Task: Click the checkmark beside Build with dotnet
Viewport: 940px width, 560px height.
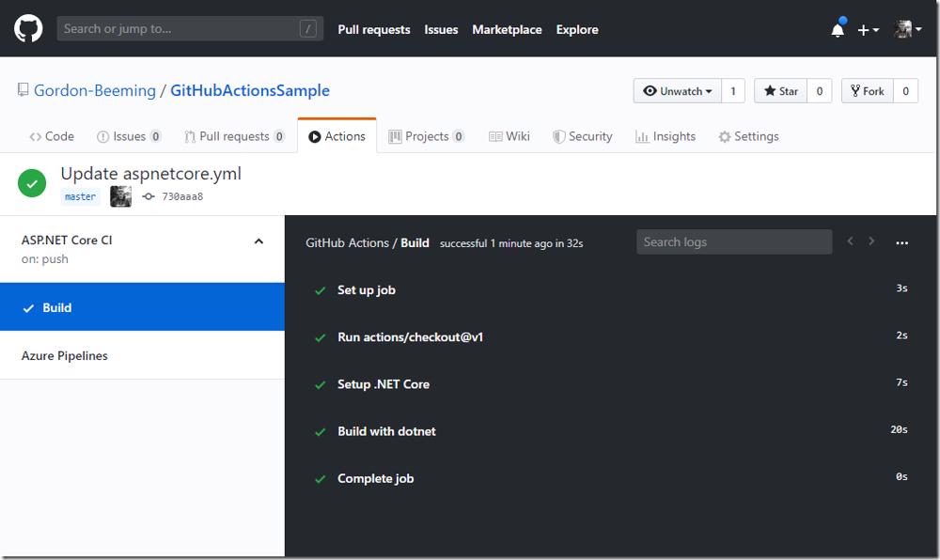Action: [321, 432]
